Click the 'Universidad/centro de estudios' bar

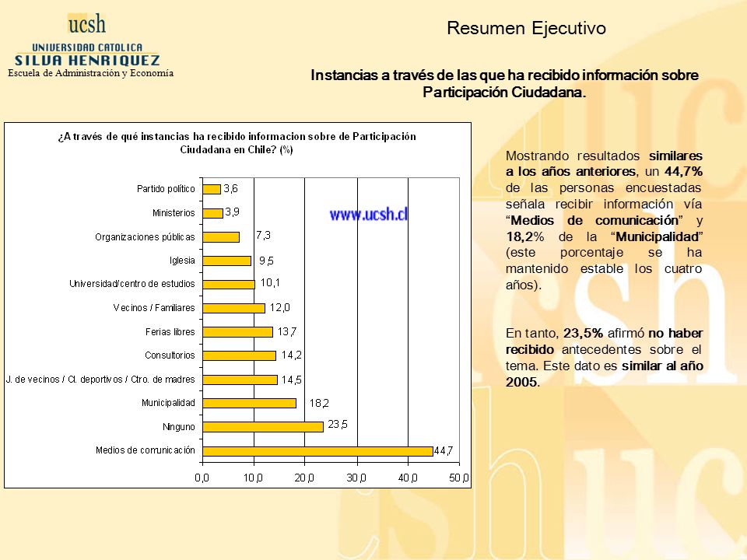(x=229, y=285)
